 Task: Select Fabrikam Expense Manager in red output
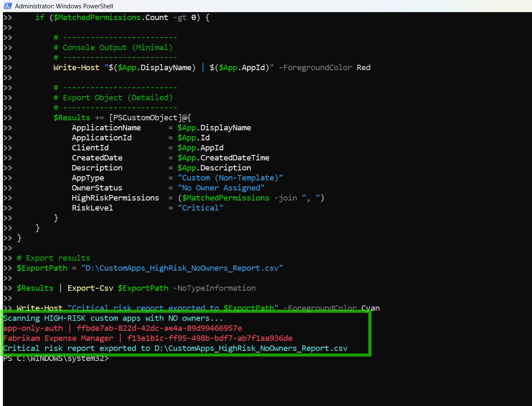coord(58,338)
